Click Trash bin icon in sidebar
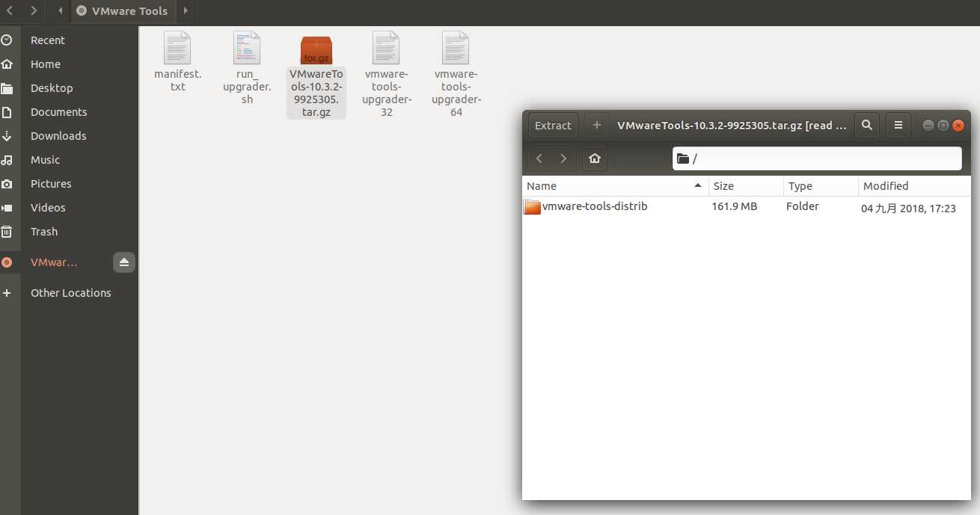The height and width of the screenshot is (515, 980). point(7,232)
